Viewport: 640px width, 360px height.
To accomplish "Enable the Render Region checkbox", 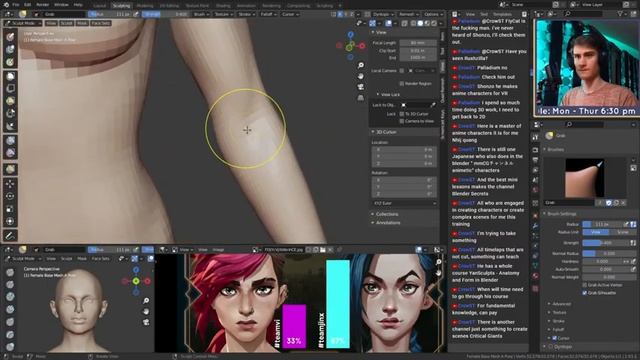I will tap(402, 84).
